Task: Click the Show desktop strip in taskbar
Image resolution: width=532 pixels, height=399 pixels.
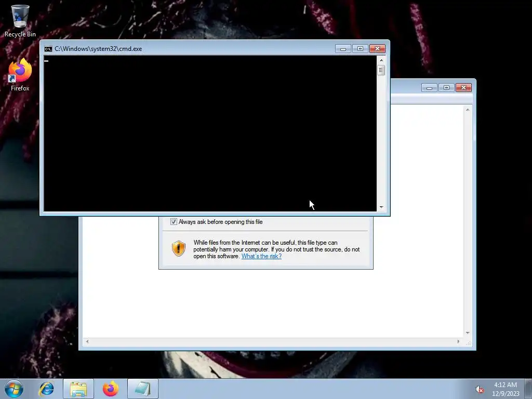Action: [x=528, y=389]
